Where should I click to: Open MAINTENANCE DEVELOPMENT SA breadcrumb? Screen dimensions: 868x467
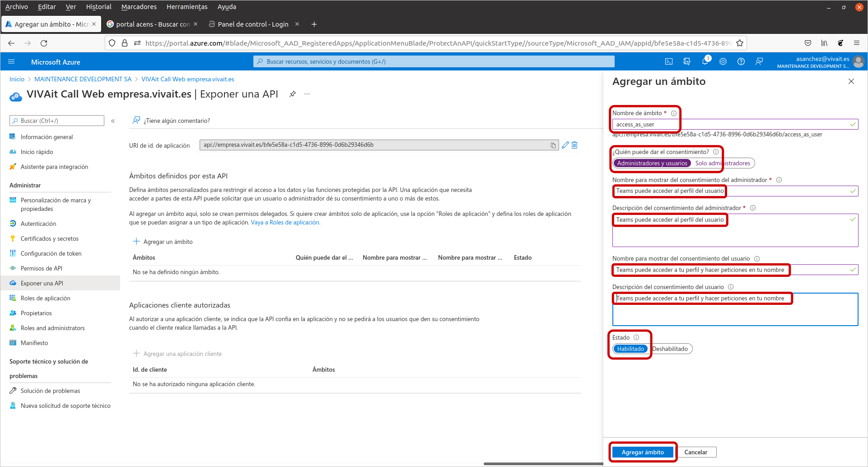coord(83,79)
